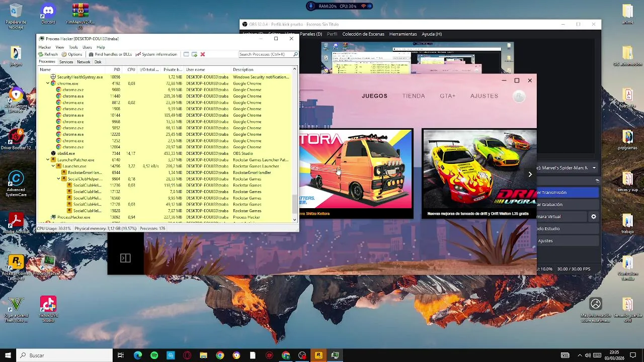The image size is (644, 362).
Task: Advance the news carousel with right arrow
Action: coord(530,174)
